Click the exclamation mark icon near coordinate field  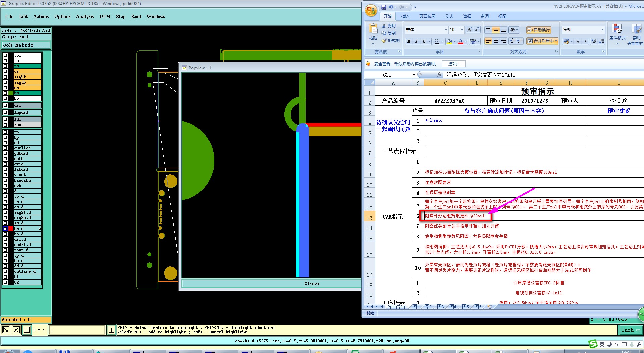pyautogui.click(x=111, y=330)
